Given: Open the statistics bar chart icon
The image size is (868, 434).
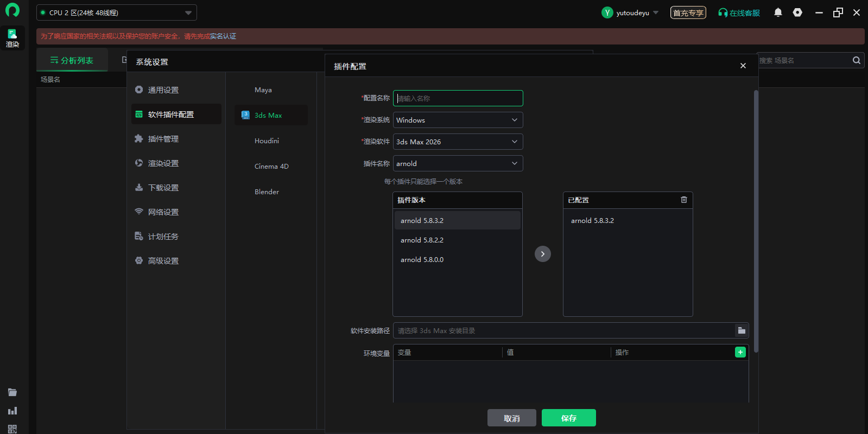Looking at the screenshot, I should point(12,411).
